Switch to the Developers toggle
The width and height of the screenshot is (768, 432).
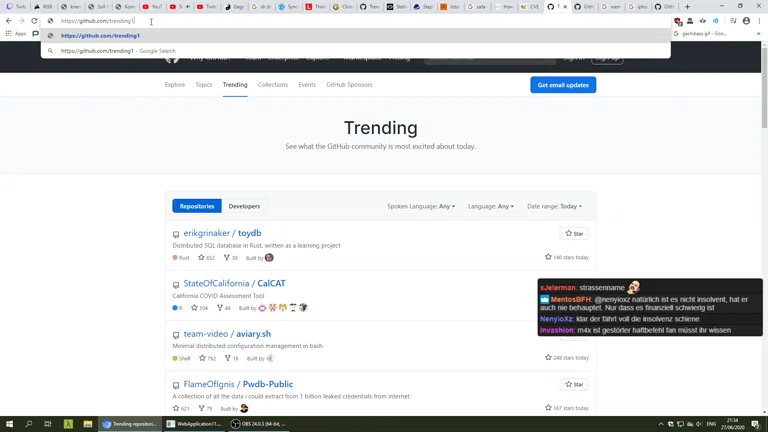pyautogui.click(x=244, y=206)
